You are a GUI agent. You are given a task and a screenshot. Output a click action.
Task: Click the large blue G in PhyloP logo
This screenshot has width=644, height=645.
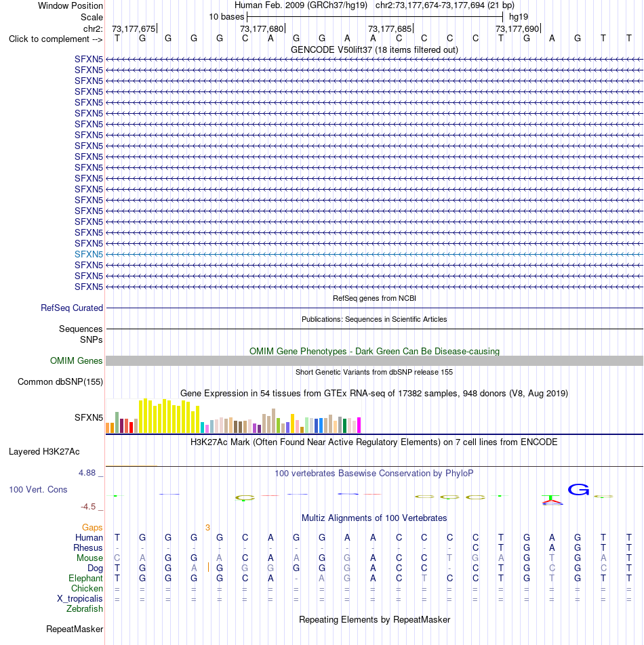tap(578, 489)
